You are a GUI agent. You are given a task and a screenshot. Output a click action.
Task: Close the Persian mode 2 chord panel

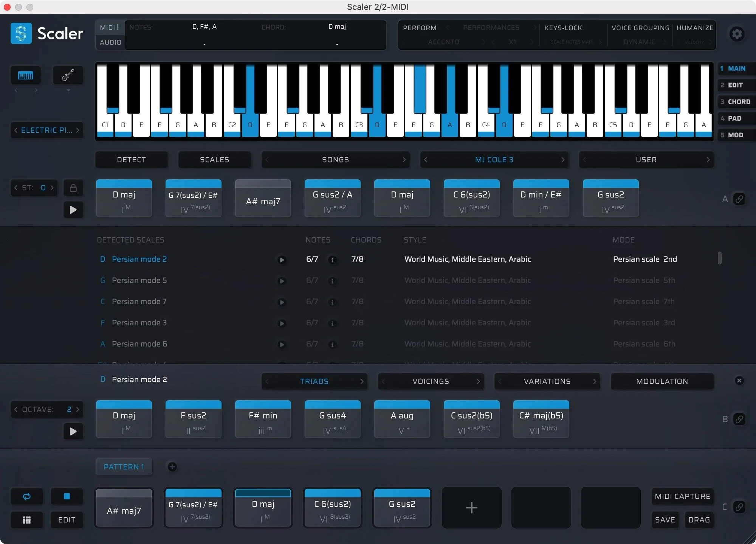(x=739, y=381)
